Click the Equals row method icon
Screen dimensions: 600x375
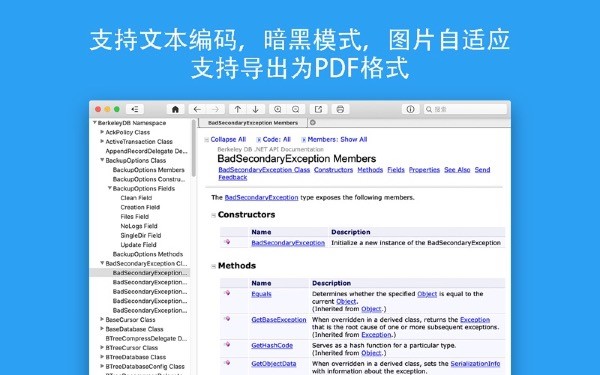(x=227, y=293)
